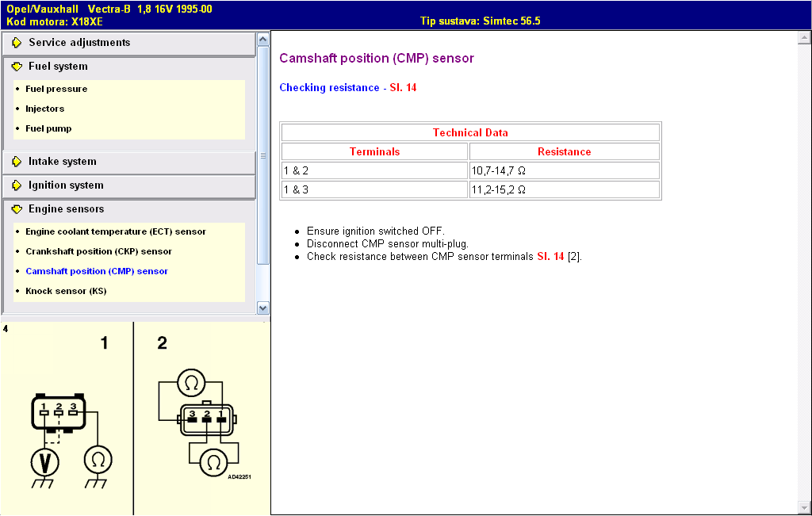This screenshot has width=812, height=516.
Task: Select the Fuel system header label
Action: [58, 67]
